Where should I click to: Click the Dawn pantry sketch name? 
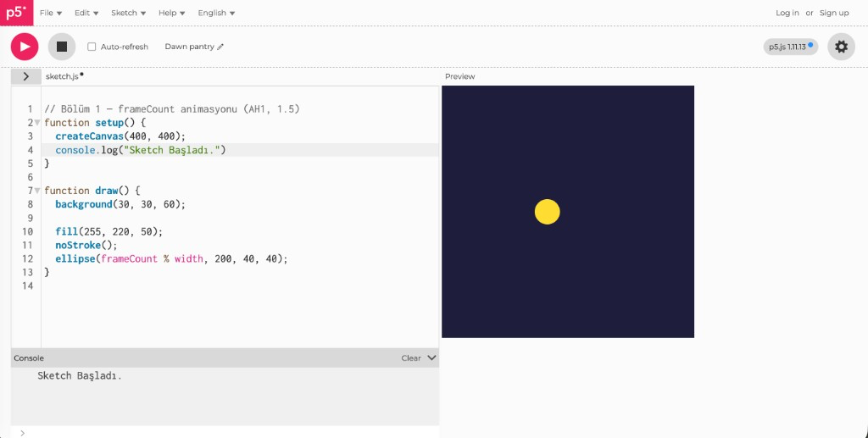tap(189, 47)
